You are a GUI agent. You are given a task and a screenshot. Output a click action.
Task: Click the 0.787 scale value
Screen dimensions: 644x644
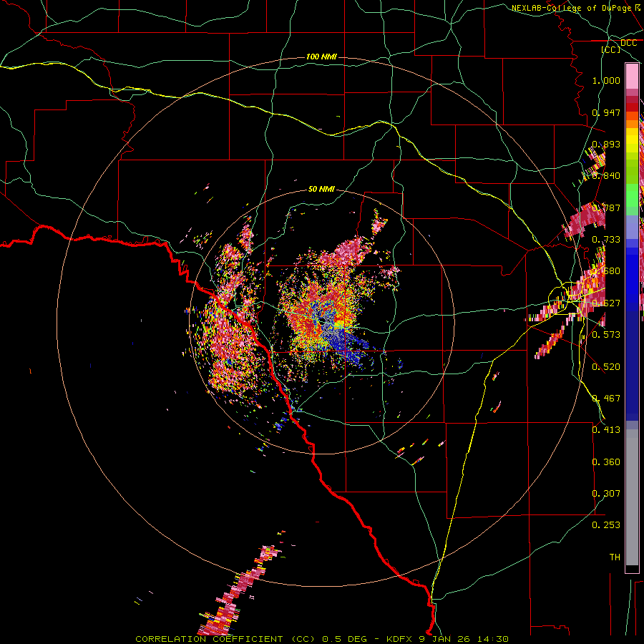pos(606,208)
